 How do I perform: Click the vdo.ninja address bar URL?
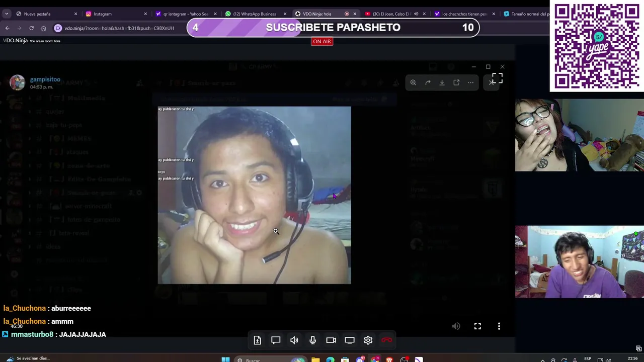(x=119, y=28)
